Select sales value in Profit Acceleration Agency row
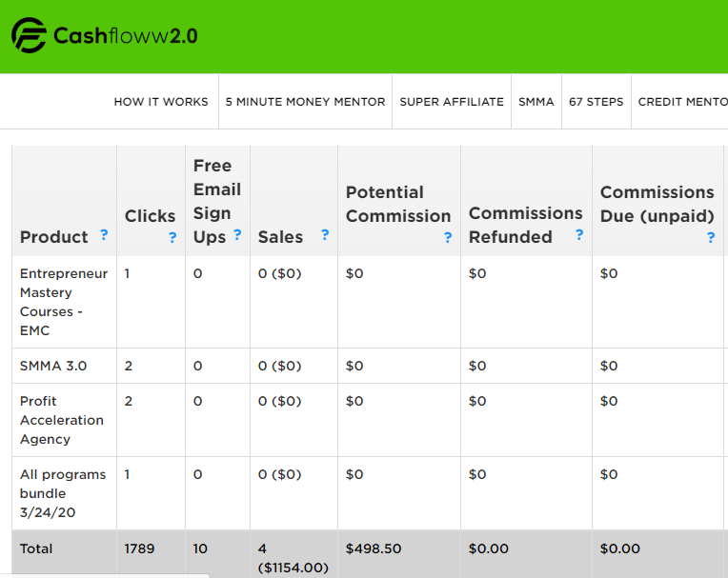Image resolution: width=728 pixels, height=578 pixels. [x=279, y=401]
